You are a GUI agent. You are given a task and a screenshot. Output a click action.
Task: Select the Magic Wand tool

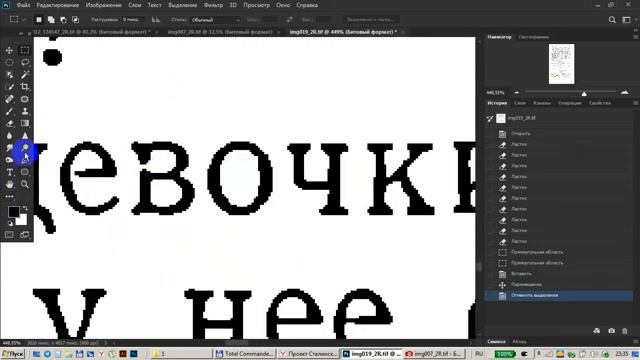click(x=25, y=75)
